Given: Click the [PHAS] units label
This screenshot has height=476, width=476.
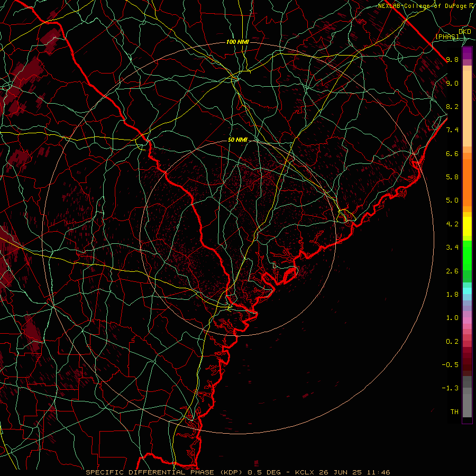Looking at the screenshot, I should [x=447, y=37].
